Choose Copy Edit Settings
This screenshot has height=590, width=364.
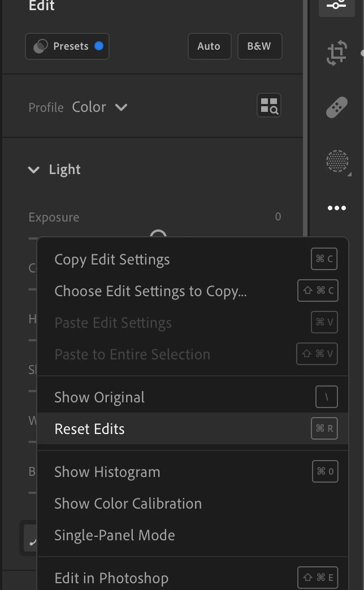pyautogui.click(x=112, y=259)
